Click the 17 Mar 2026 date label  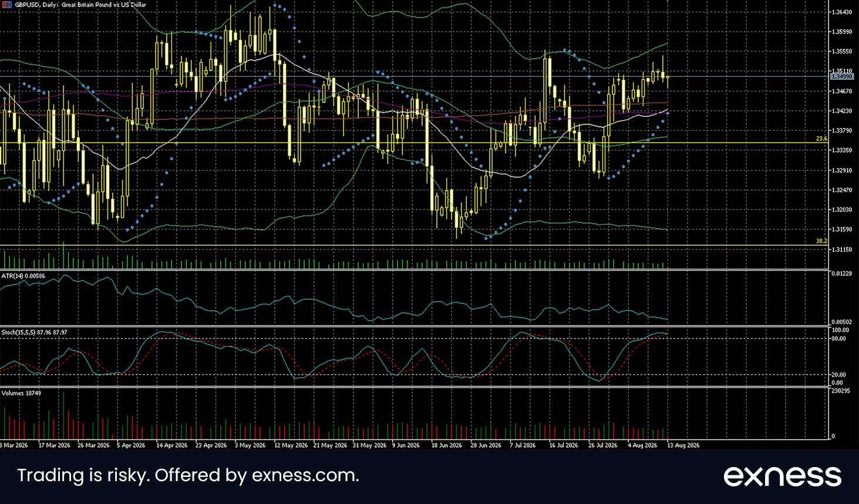tap(54, 445)
